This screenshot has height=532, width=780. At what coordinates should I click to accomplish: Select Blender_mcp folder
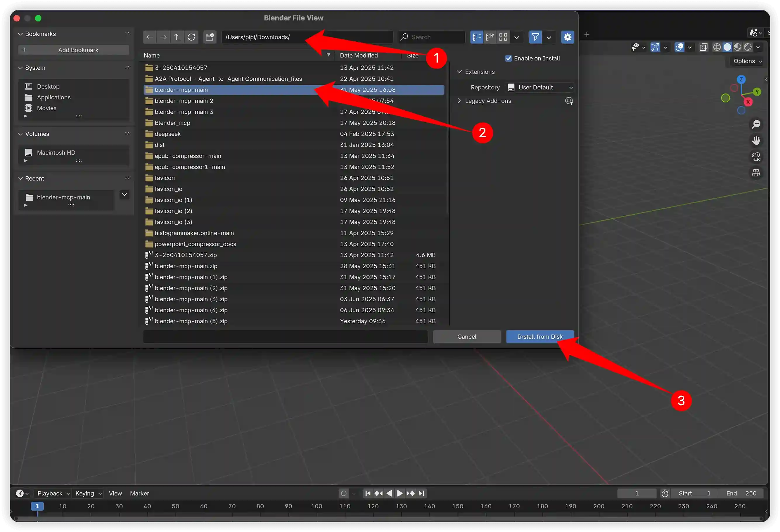[294, 123]
